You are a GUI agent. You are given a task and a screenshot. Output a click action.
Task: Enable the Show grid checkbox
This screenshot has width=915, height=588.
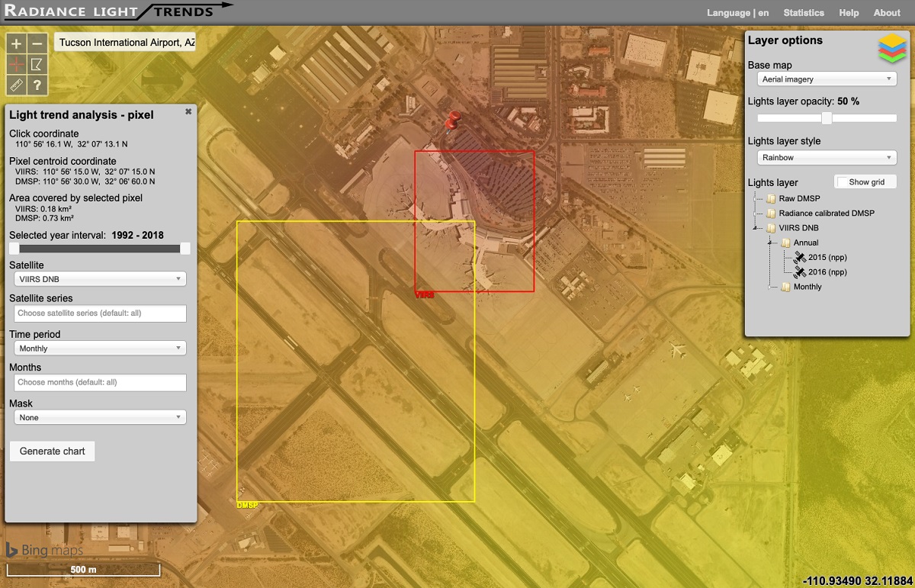(x=842, y=182)
